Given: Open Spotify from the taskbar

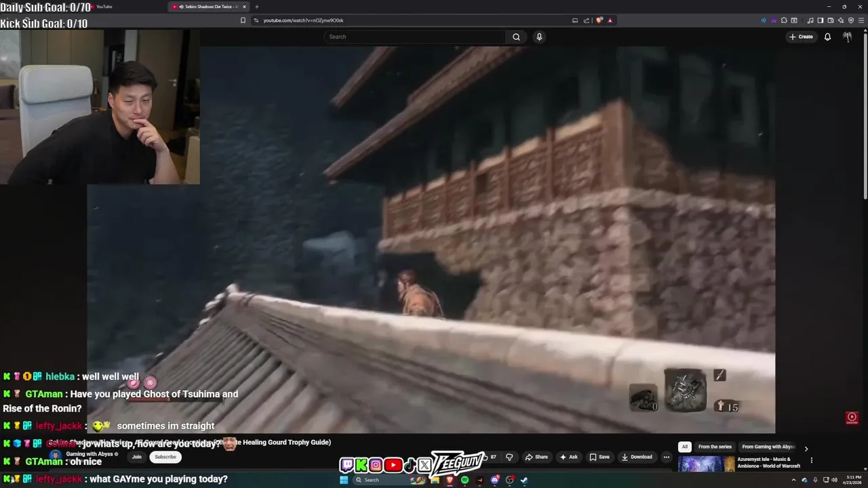Looking at the screenshot, I should coord(465,480).
